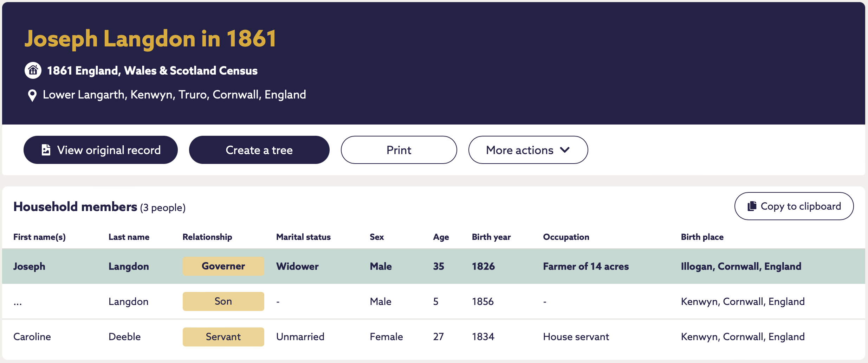Click the Lower Langarth address text
This screenshot has width=868, height=363.
[174, 95]
